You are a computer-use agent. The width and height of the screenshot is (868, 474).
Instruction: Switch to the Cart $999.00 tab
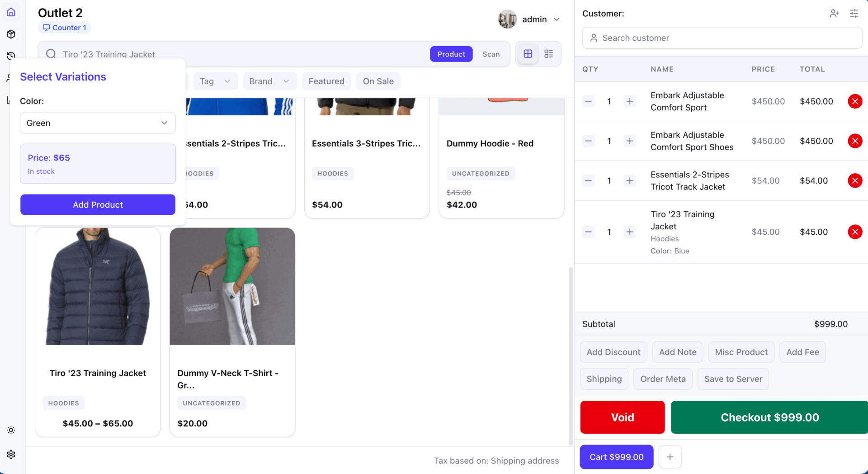[x=617, y=457]
